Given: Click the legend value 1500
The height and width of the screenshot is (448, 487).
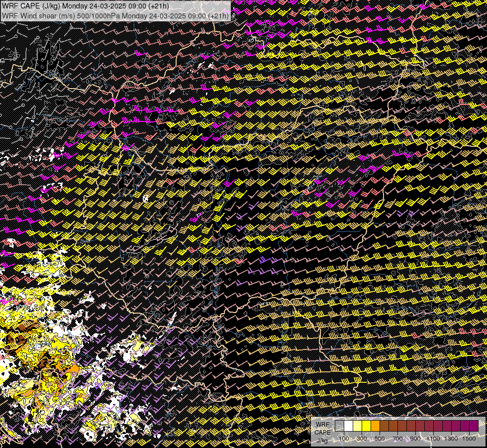Looking at the screenshot, I should (469, 439).
